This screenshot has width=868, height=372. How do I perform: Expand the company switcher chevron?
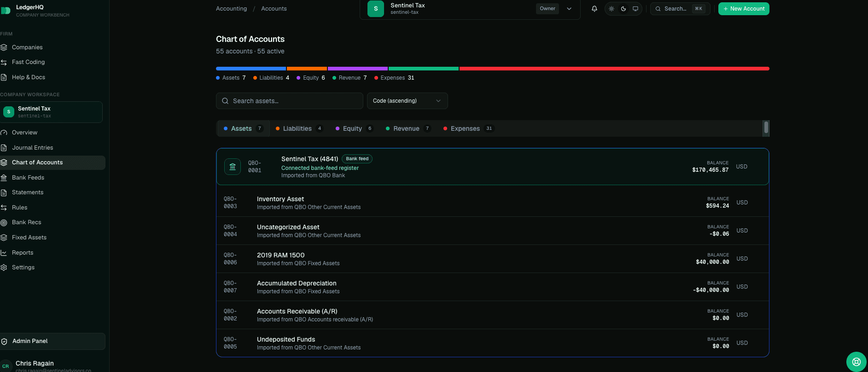pos(569,9)
